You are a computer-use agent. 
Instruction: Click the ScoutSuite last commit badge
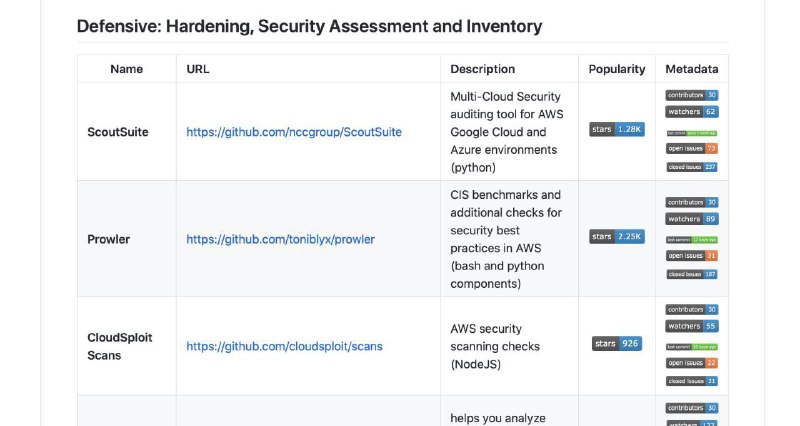(x=692, y=133)
